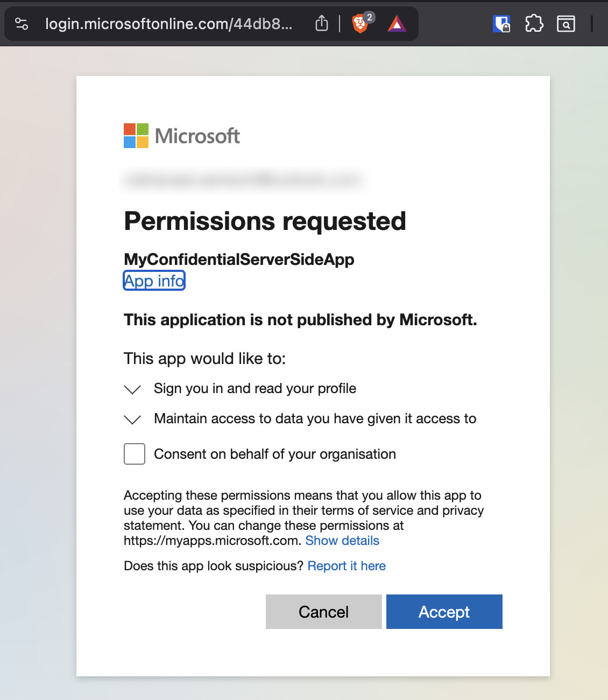Expand chevron beside 'Sign you in and read your profile'
Image resolution: width=608 pixels, height=700 pixels.
pos(132,389)
